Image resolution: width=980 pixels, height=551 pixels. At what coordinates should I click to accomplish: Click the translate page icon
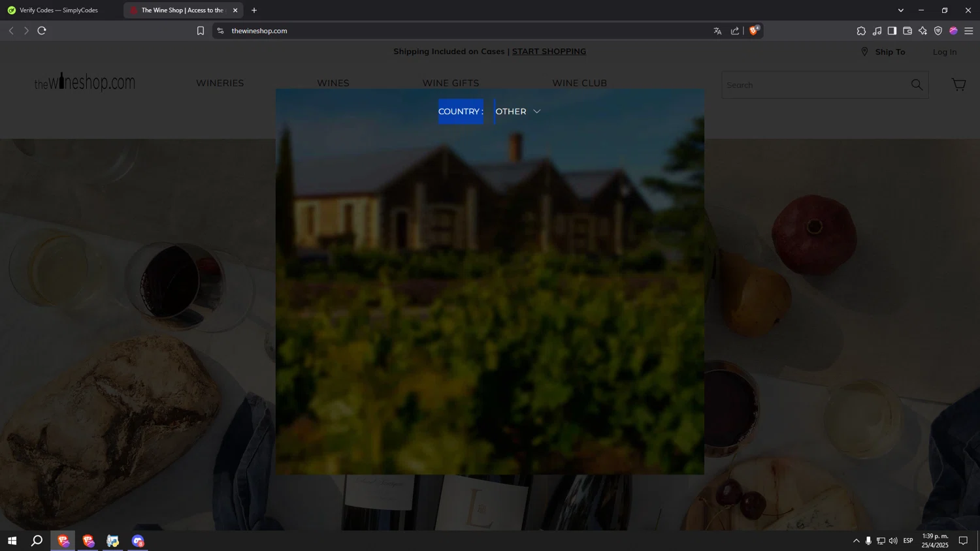click(x=717, y=31)
